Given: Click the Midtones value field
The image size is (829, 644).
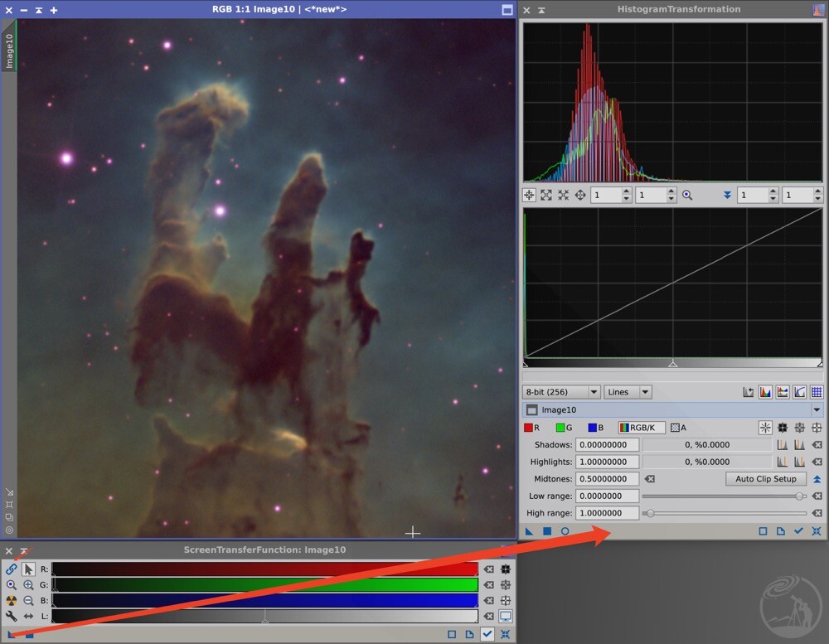Looking at the screenshot, I should pyautogui.click(x=607, y=478).
